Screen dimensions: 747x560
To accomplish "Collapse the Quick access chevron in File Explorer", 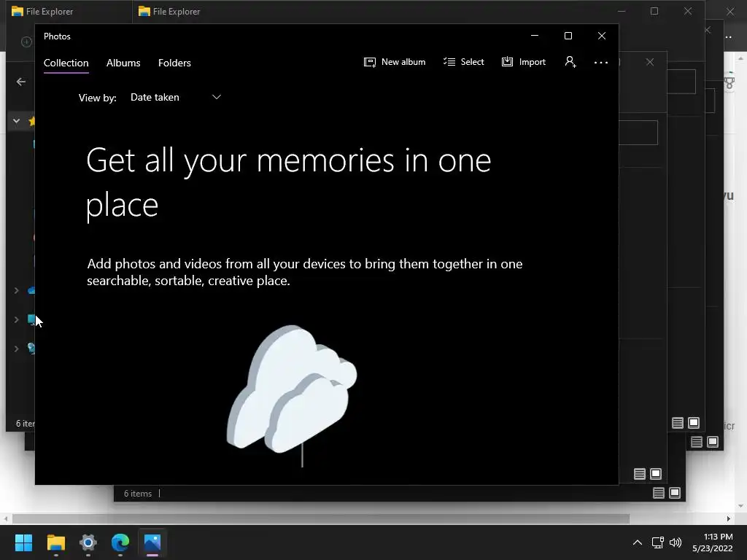I will tap(16, 121).
